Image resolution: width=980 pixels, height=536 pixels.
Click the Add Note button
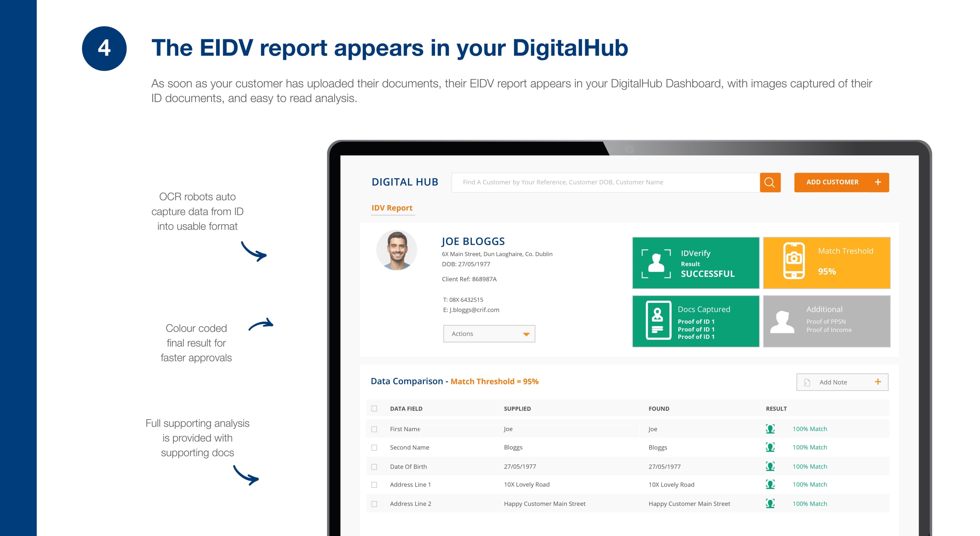pos(833,382)
